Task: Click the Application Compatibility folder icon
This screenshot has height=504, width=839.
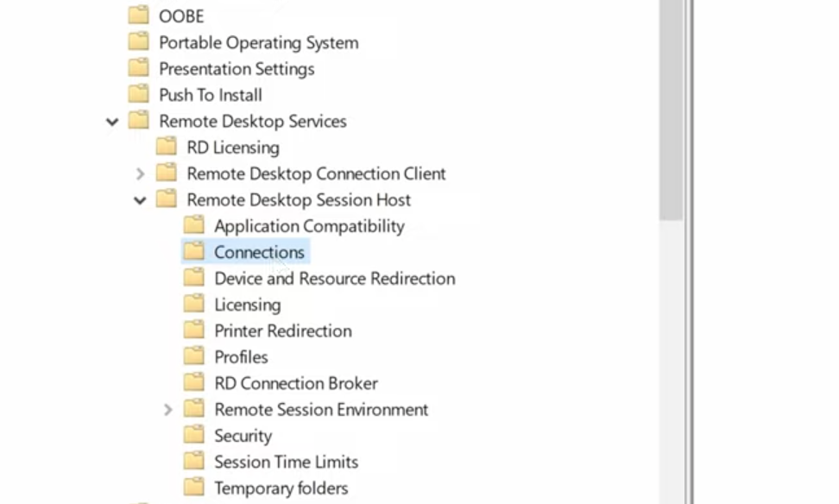Action: click(193, 225)
